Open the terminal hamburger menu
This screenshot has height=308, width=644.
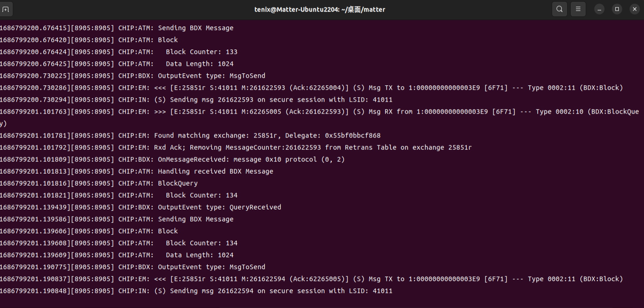pos(578,9)
